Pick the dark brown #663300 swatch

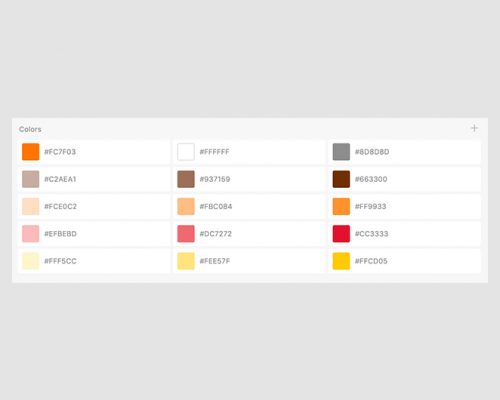pos(341,179)
